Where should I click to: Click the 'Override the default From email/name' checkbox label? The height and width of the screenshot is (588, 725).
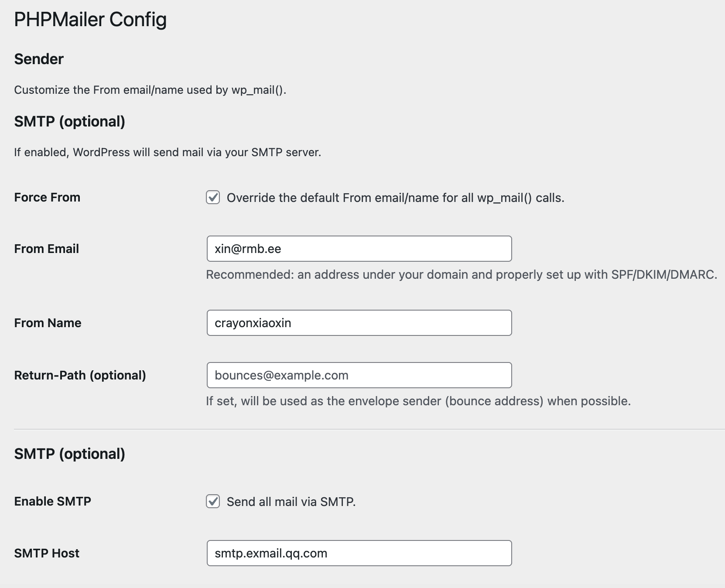pos(395,198)
